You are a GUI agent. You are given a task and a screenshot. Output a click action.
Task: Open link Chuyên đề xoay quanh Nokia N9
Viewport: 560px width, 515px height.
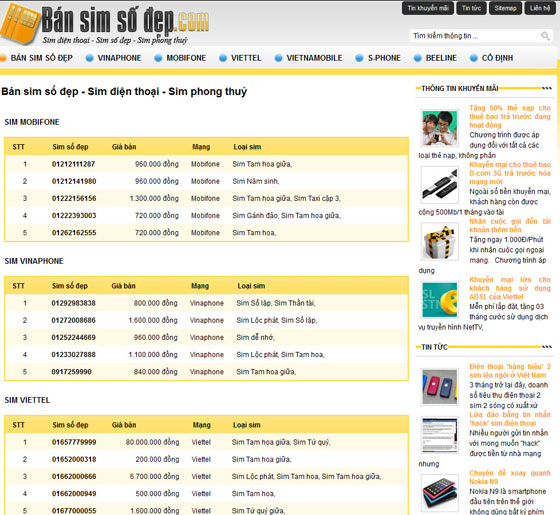(510, 477)
